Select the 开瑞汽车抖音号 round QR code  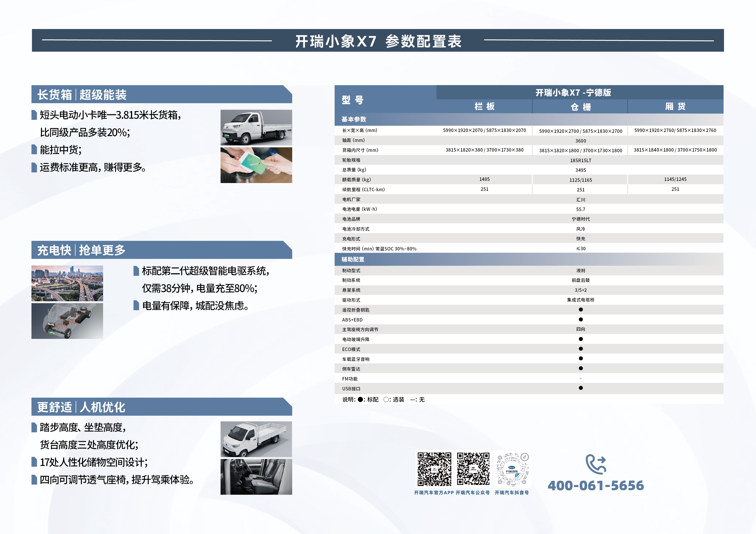coord(512,469)
